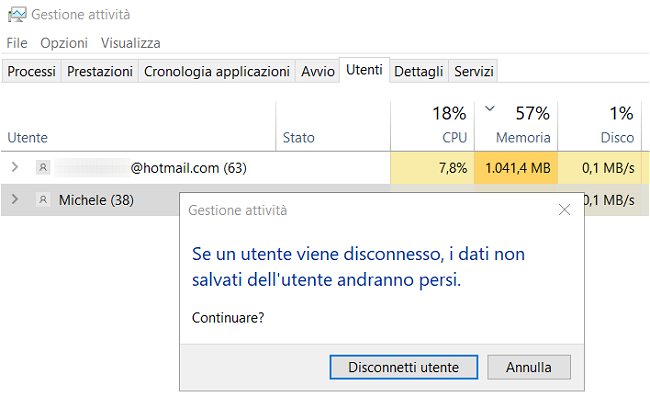Open the Opzioni menu
The height and width of the screenshot is (408, 650).
pyautogui.click(x=64, y=43)
